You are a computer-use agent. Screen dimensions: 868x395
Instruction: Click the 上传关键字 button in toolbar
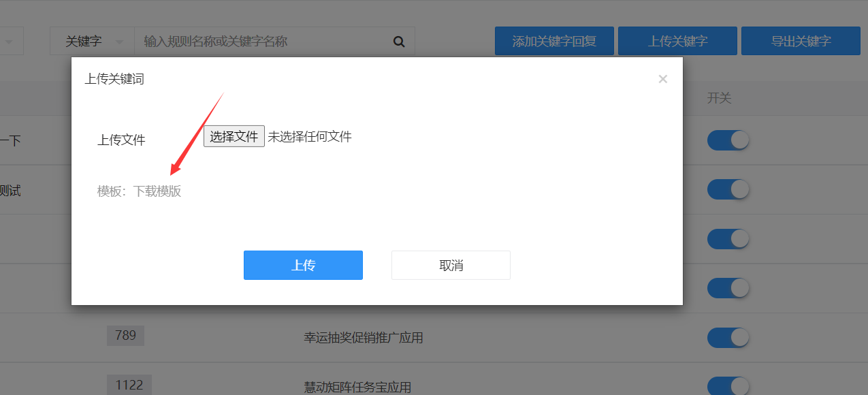click(677, 41)
